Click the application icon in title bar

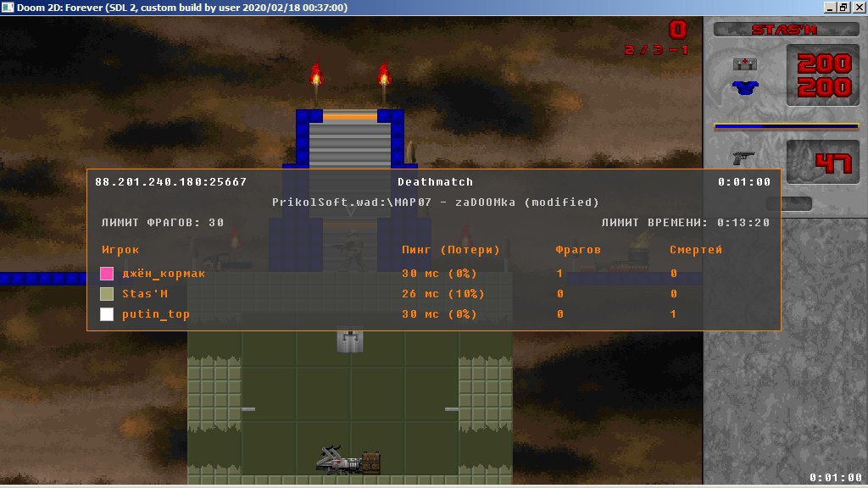(x=8, y=7)
